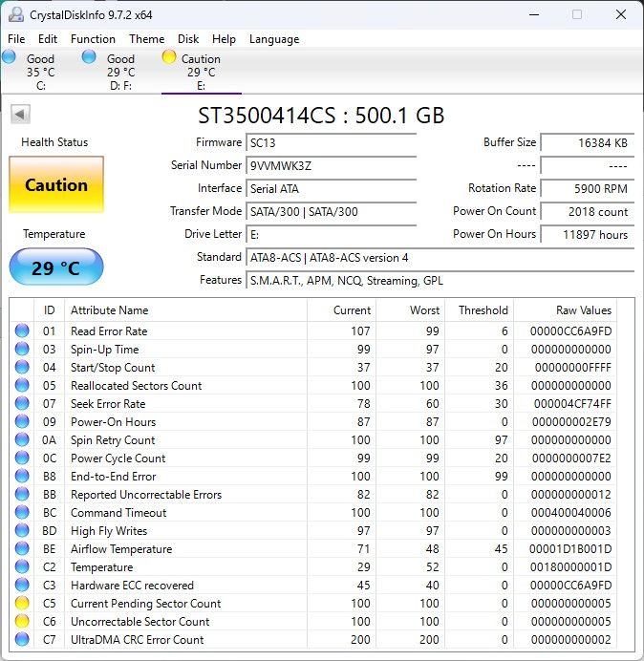Image resolution: width=644 pixels, height=661 pixels.
Task: Click the CrystalDiskInfo app icon in title bar
Action: [x=16, y=14]
